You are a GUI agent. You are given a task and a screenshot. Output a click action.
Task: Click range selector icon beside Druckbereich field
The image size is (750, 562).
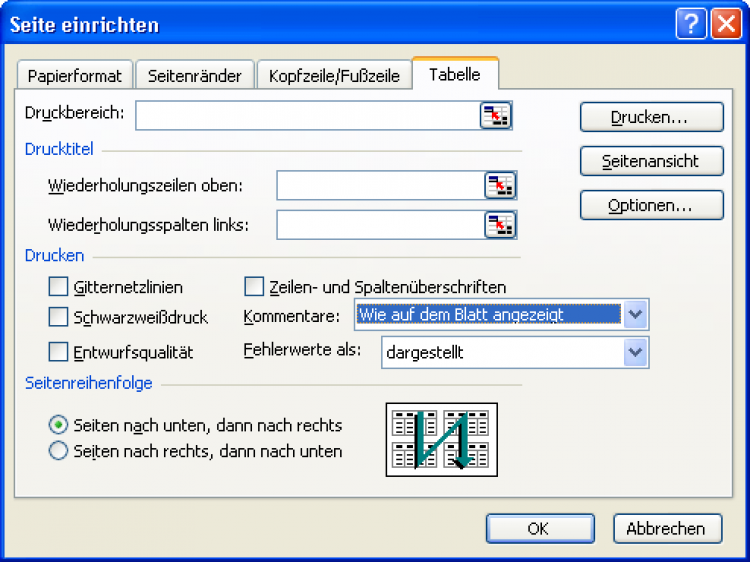point(495,116)
